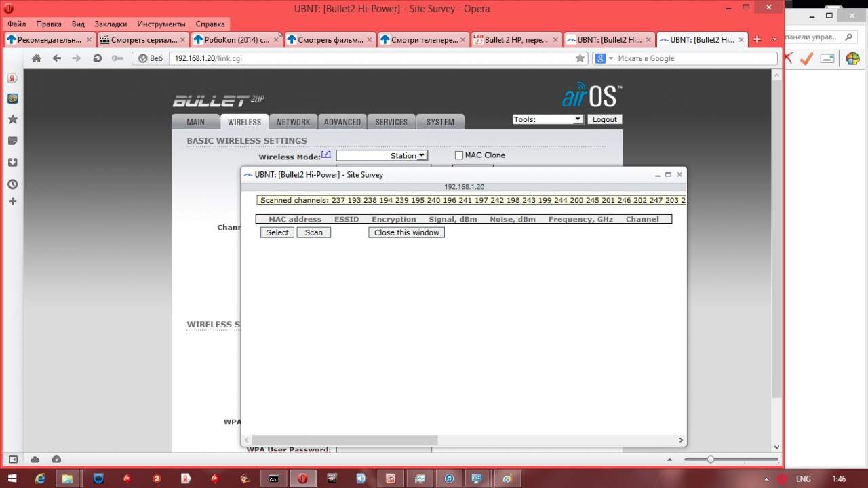The width and height of the screenshot is (868, 488).
Task: Open the mail sidebar panel
Action: pyautogui.click(x=12, y=98)
